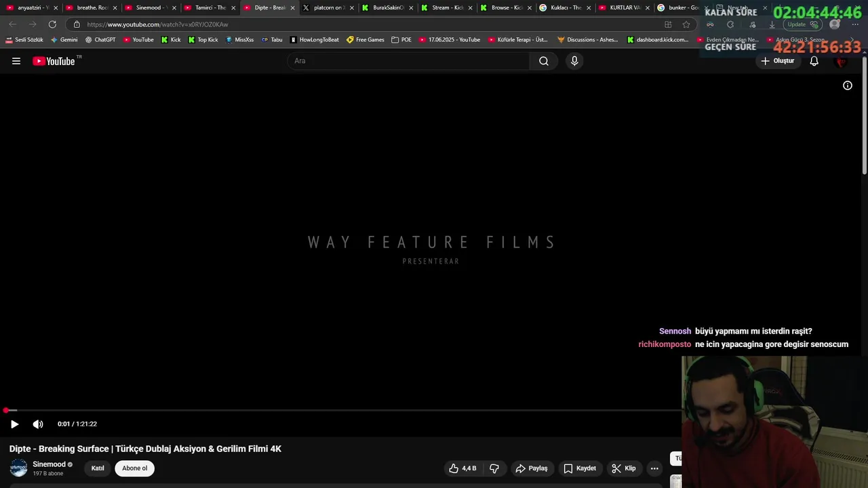Open the MissXss bookmark
Screen dimensions: 868x488
[239, 40]
